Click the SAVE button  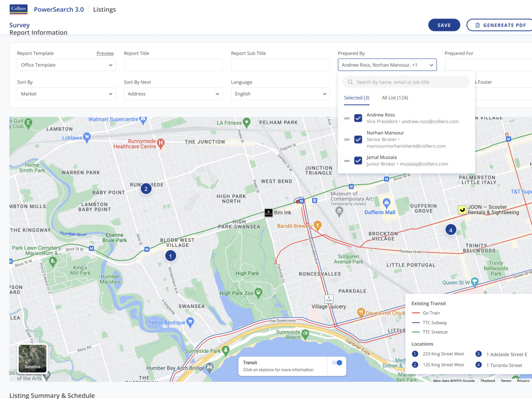click(444, 25)
